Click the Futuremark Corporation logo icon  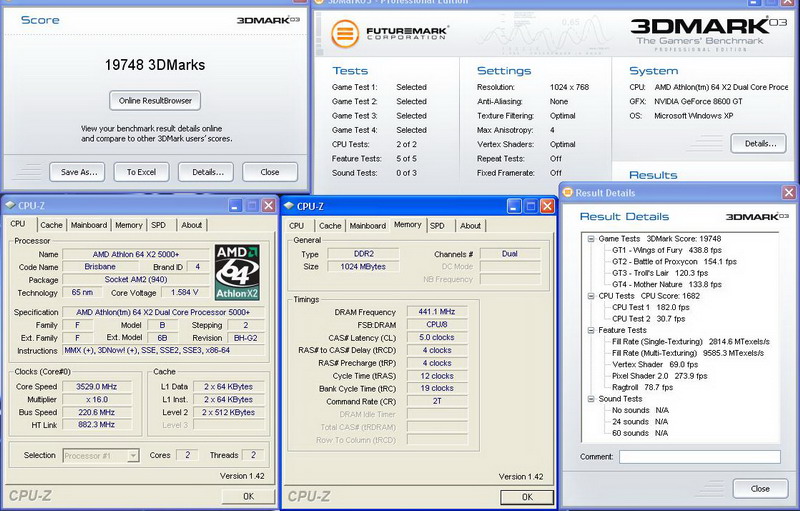click(345, 34)
